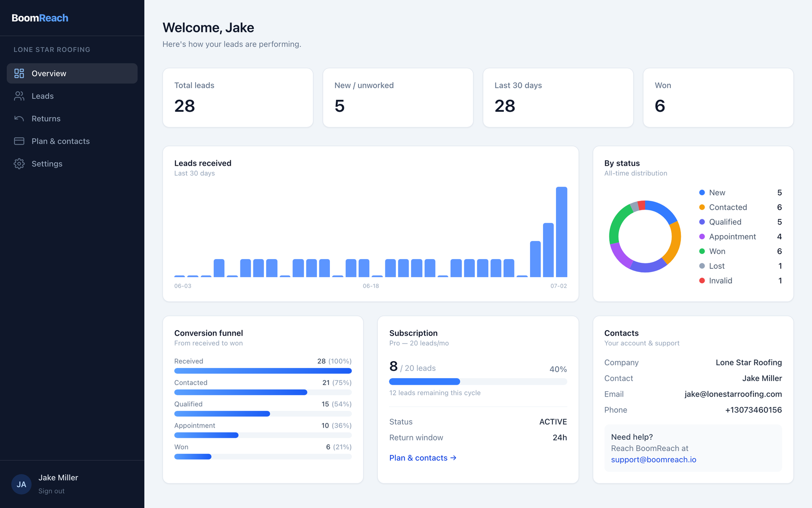The height and width of the screenshot is (508, 812).
Task: Click the Received funnel progress bar
Action: (x=263, y=371)
